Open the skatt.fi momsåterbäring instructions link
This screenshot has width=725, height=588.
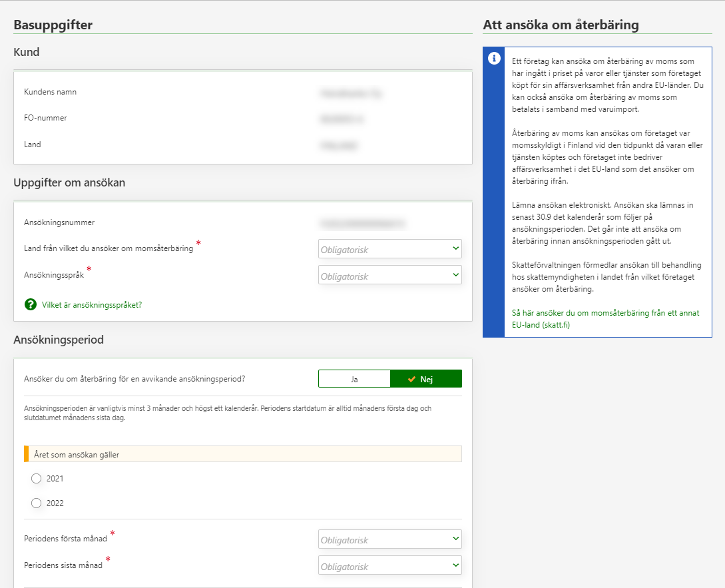tap(606, 318)
